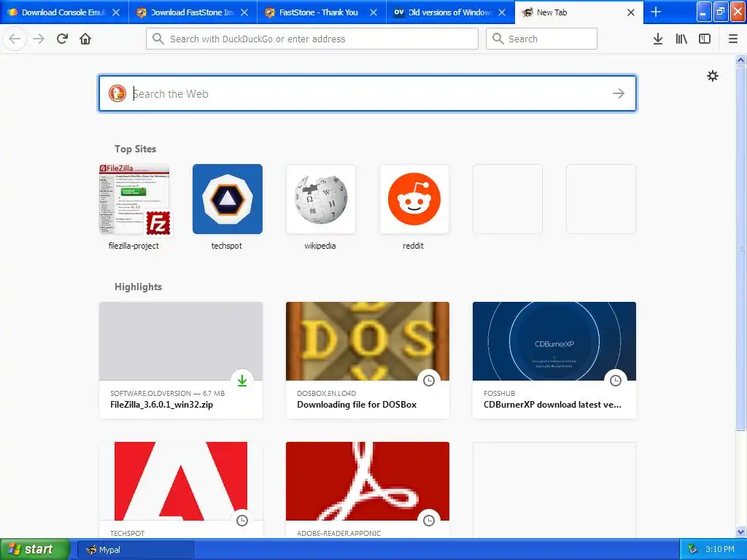Click the forward navigation arrow

point(39,39)
